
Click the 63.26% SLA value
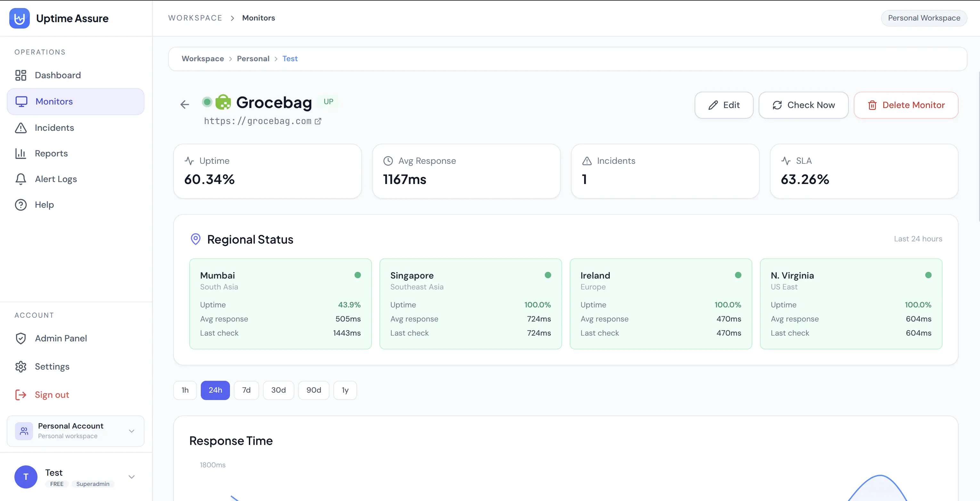[805, 179]
